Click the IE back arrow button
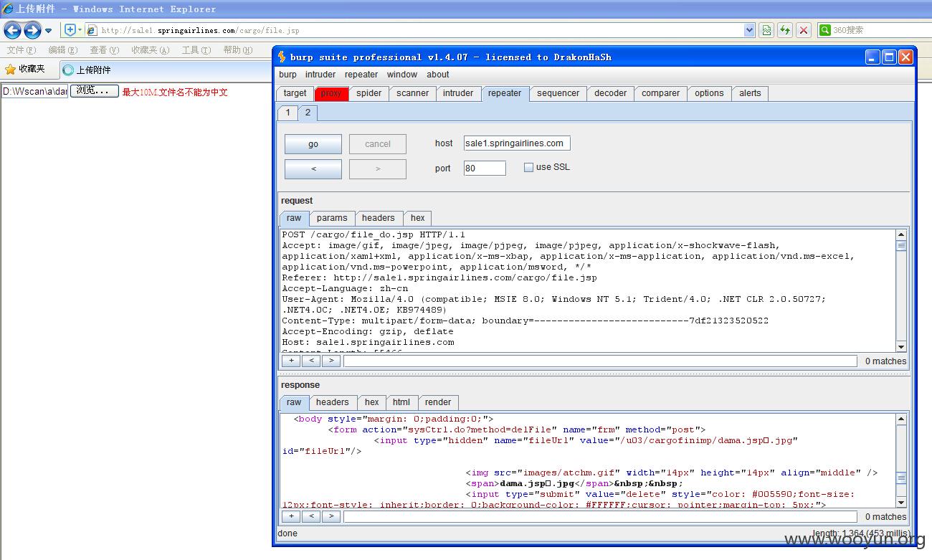Screen dimensions: 932x560 pyautogui.click(x=12, y=30)
